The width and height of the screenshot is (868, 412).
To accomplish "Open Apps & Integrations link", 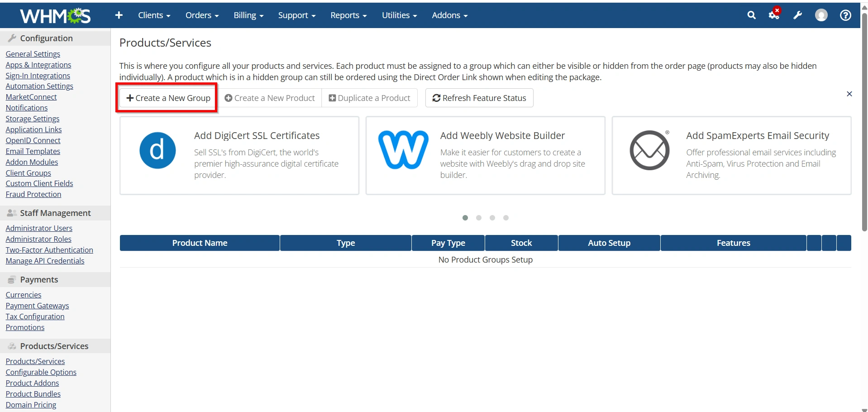I will point(38,65).
